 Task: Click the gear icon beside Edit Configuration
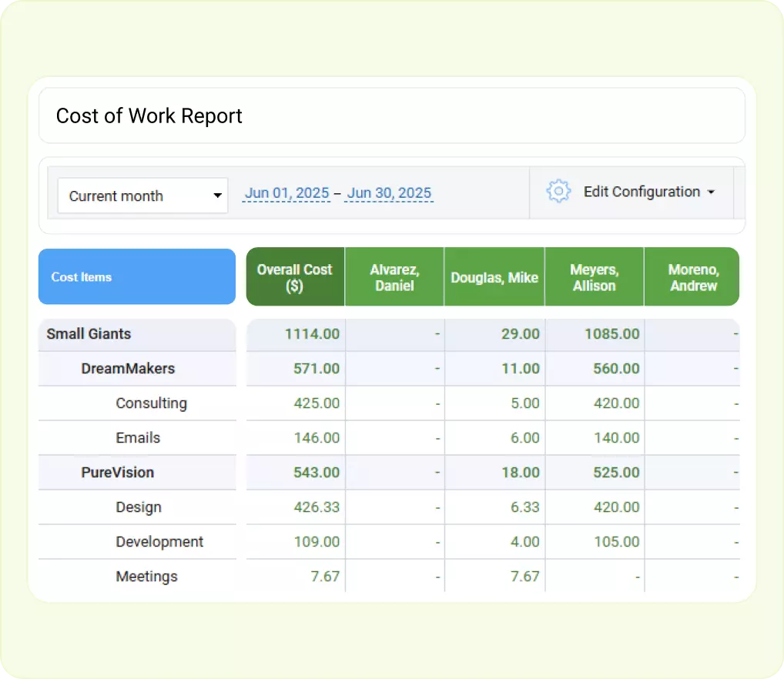point(558,192)
